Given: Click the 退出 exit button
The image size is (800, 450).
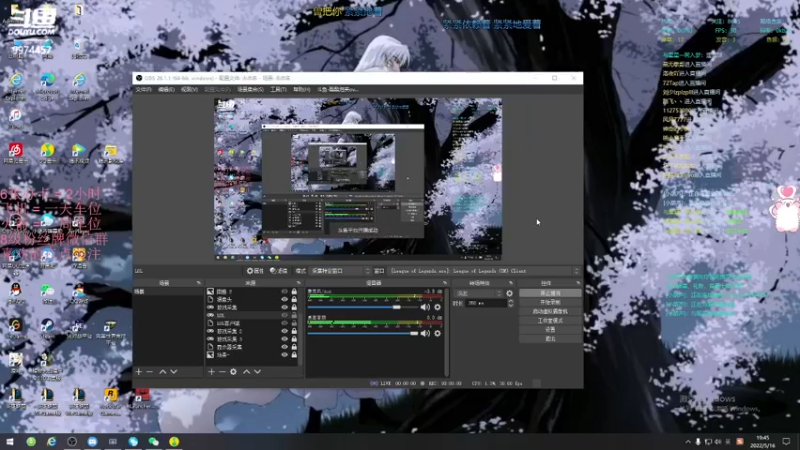Looking at the screenshot, I should point(550,339).
